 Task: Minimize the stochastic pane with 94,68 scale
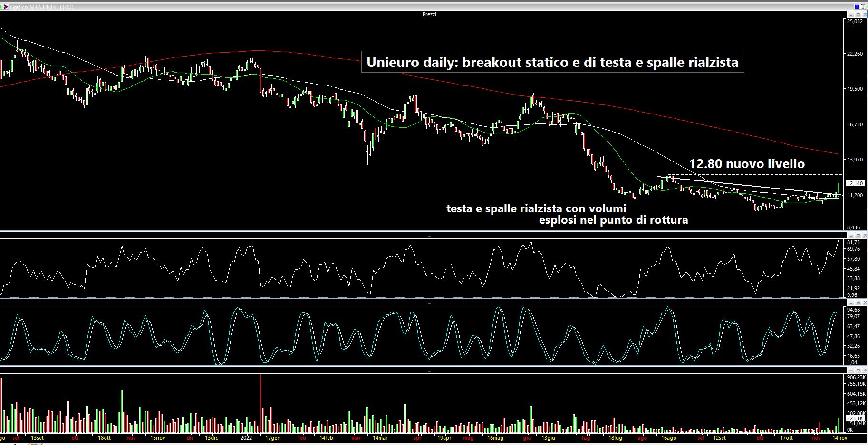tap(851, 303)
